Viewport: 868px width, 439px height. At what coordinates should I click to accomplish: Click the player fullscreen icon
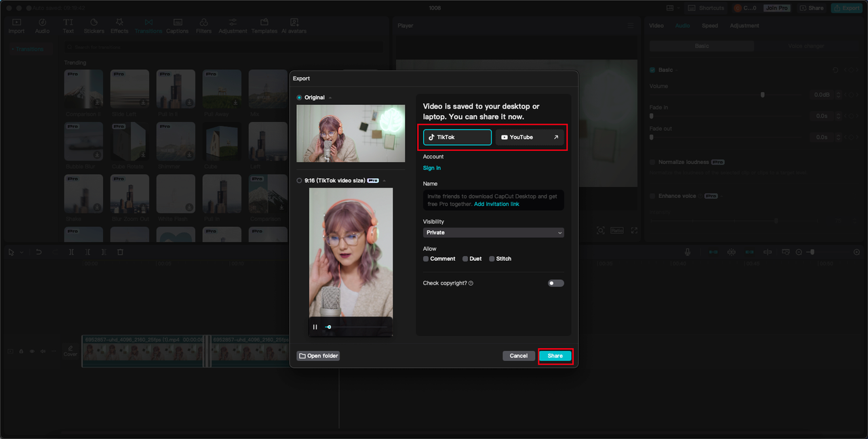pyautogui.click(x=634, y=230)
